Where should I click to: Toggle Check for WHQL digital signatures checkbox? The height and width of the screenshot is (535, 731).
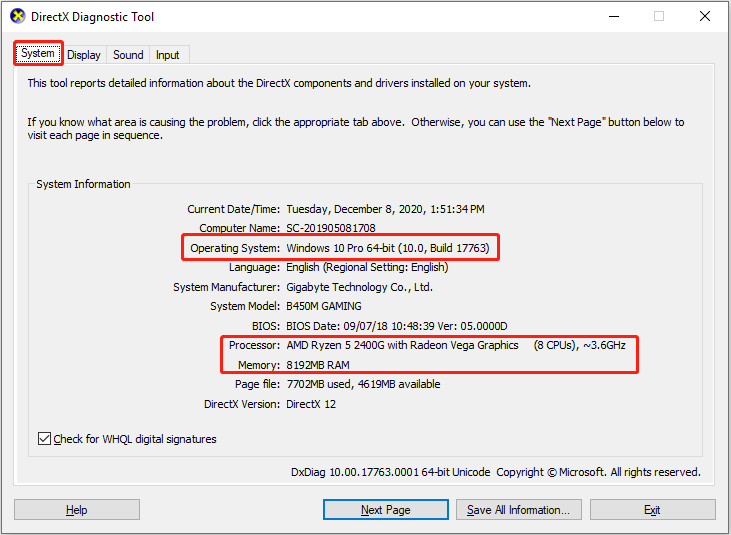coord(44,439)
